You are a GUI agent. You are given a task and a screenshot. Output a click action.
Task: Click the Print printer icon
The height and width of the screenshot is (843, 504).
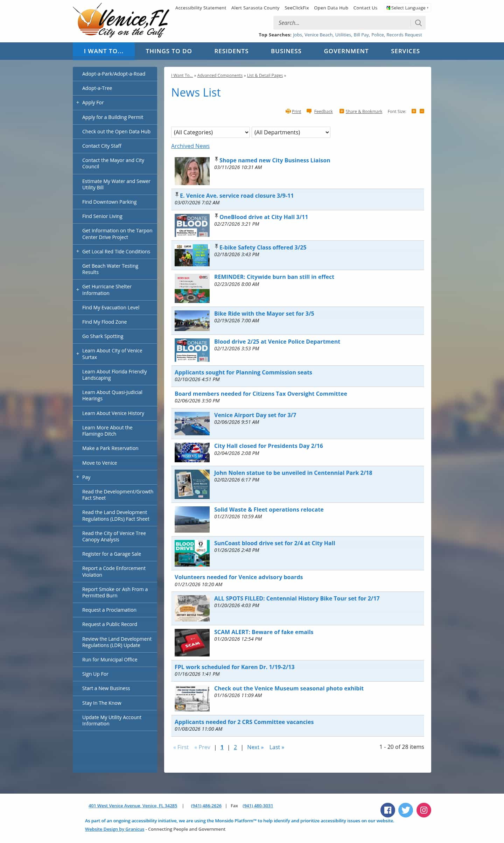pyautogui.click(x=288, y=111)
